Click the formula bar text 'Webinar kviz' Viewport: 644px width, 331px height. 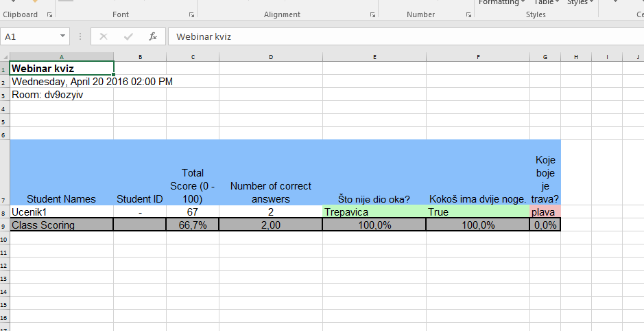click(204, 36)
